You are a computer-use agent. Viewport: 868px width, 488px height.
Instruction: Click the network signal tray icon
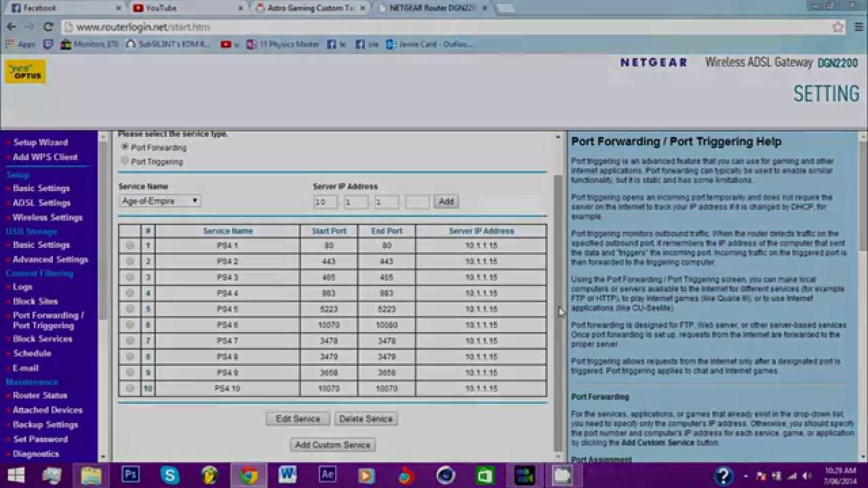tap(791, 476)
